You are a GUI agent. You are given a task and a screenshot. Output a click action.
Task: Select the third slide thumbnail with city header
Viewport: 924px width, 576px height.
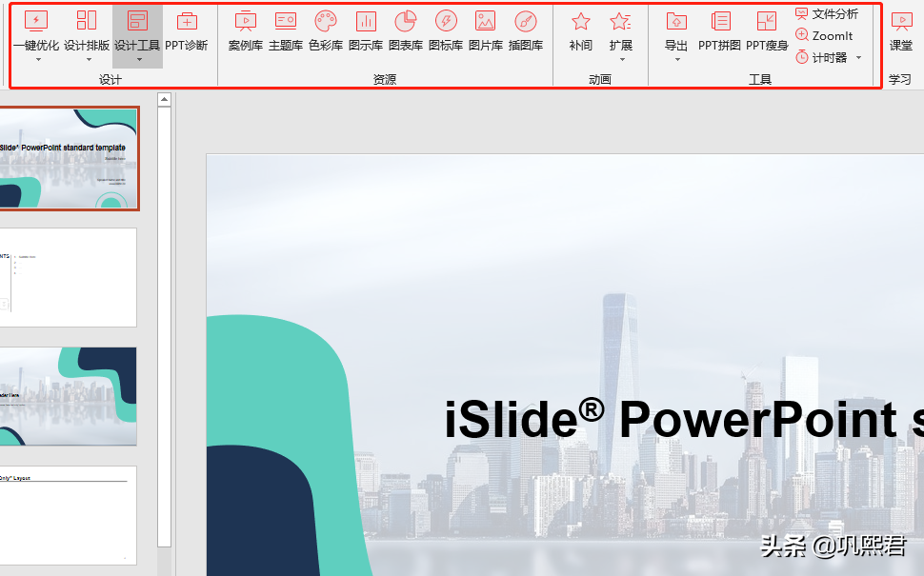[x=69, y=396]
